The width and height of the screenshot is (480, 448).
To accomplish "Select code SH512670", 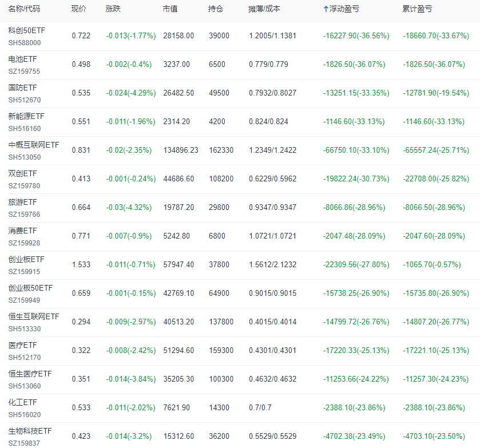I will (25, 100).
